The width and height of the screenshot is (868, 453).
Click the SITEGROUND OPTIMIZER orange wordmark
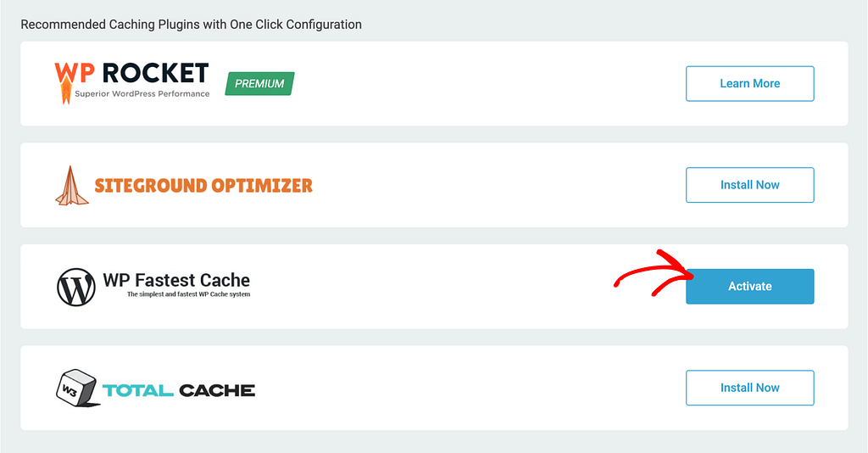point(203,186)
